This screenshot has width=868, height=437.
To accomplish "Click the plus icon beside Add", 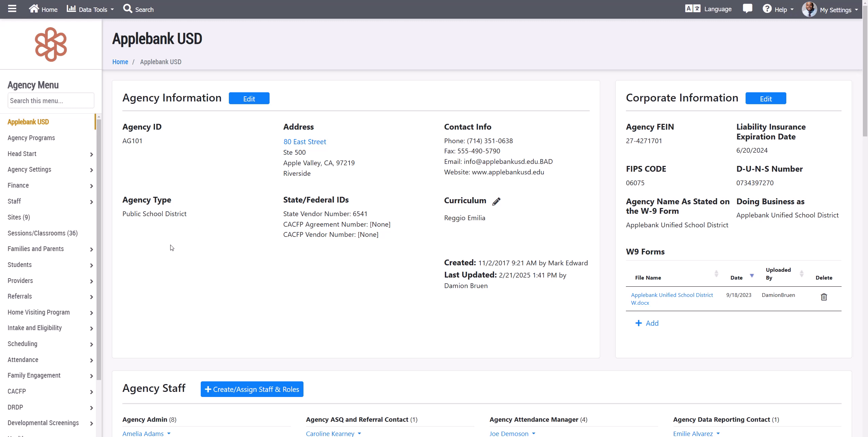I will pyautogui.click(x=638, y=323).
